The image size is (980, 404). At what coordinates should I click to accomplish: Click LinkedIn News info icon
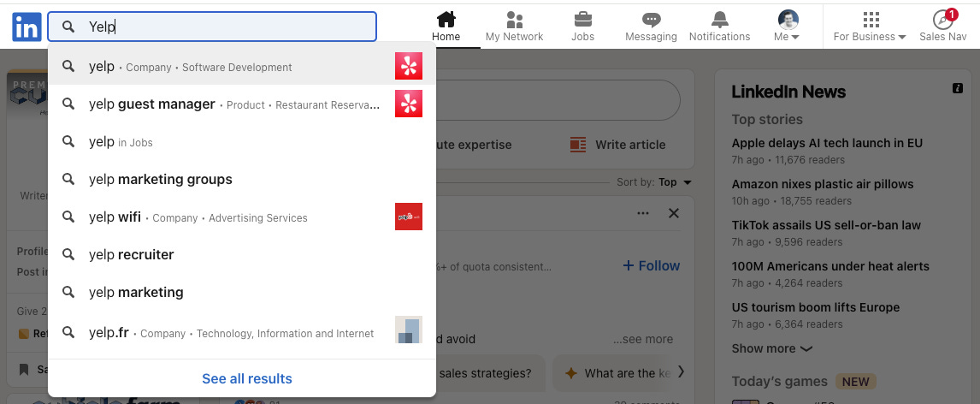958,88
